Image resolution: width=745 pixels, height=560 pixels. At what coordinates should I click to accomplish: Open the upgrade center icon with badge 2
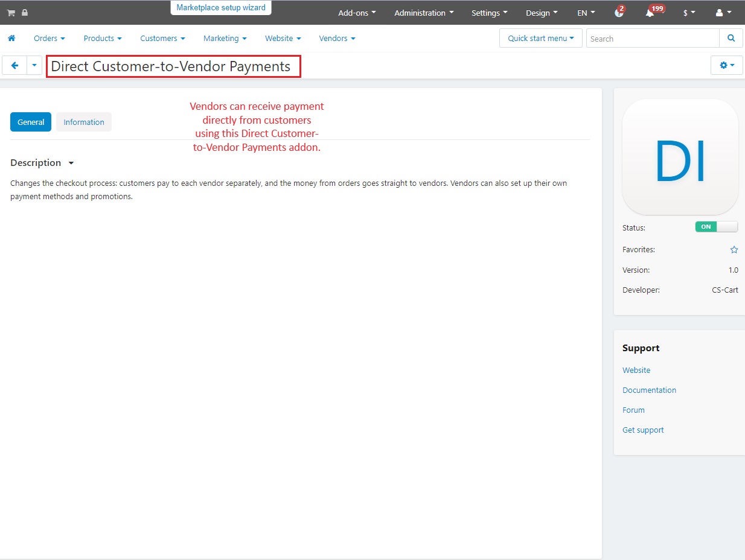click(619, 13)
